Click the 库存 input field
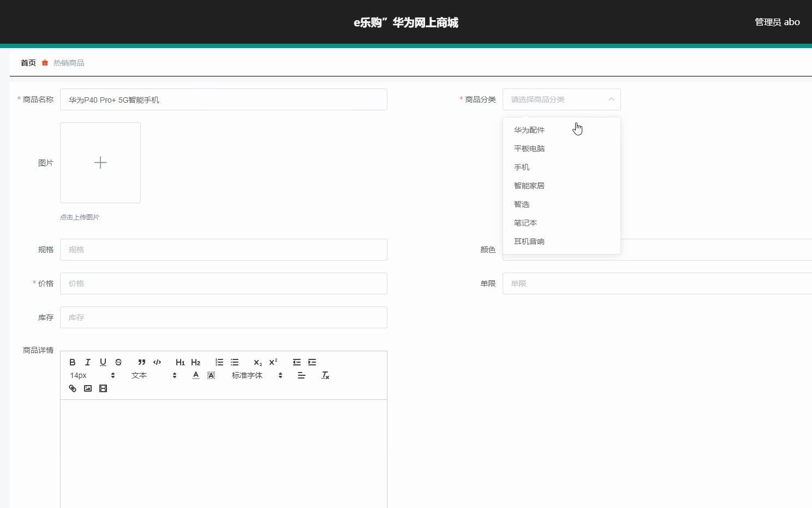Image resolution: width=812 pixels, height=508 pixels. coord(224,317)
